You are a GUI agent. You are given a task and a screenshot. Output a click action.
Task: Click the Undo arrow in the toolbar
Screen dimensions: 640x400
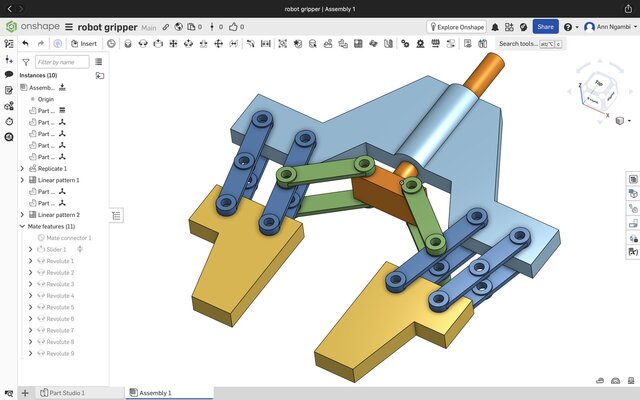(25, 43)
